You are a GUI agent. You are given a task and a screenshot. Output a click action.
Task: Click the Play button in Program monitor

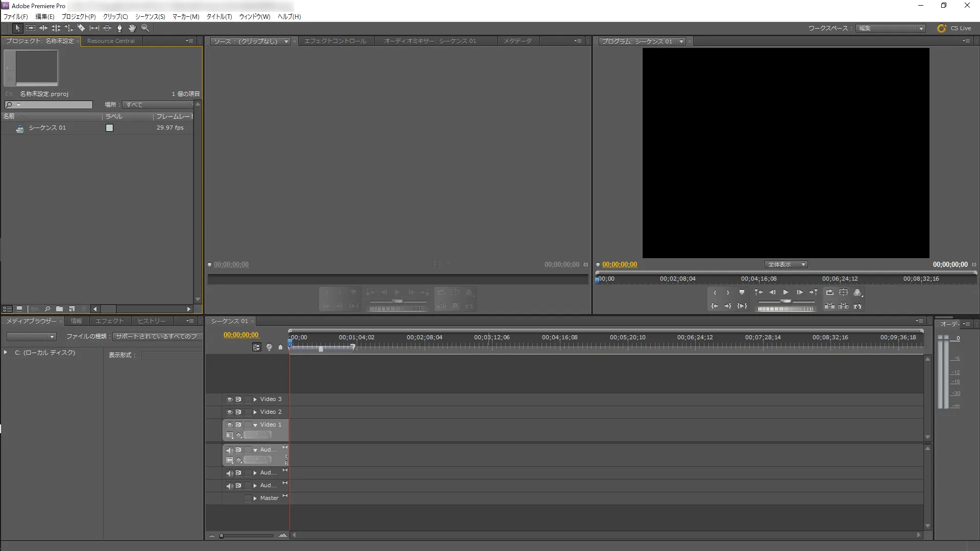[x=786, y=292]
